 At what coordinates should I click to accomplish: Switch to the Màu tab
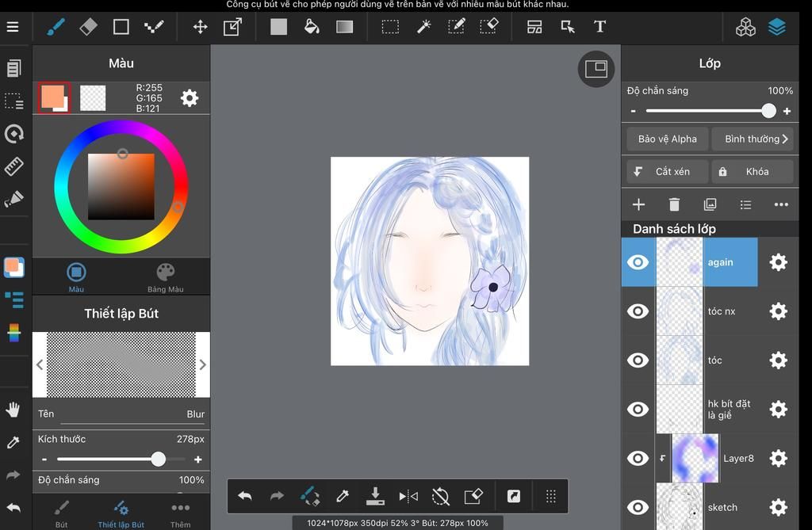tap(76, 278)
